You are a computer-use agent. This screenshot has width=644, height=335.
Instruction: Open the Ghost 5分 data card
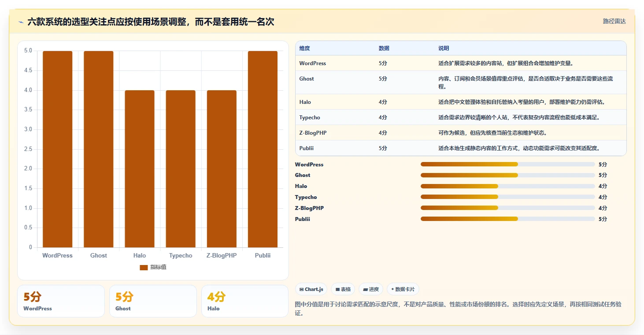153,301
